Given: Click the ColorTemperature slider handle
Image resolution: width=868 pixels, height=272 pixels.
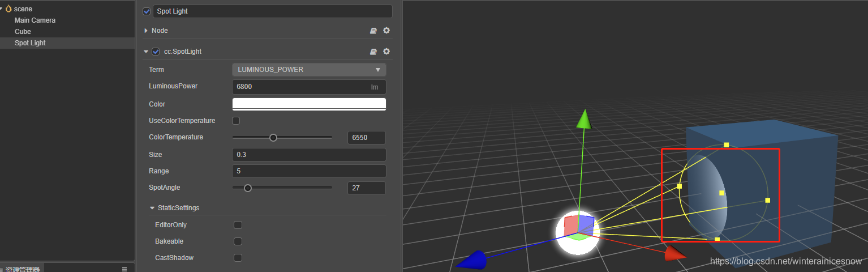Looking at the screenshot, I should 273,138.
